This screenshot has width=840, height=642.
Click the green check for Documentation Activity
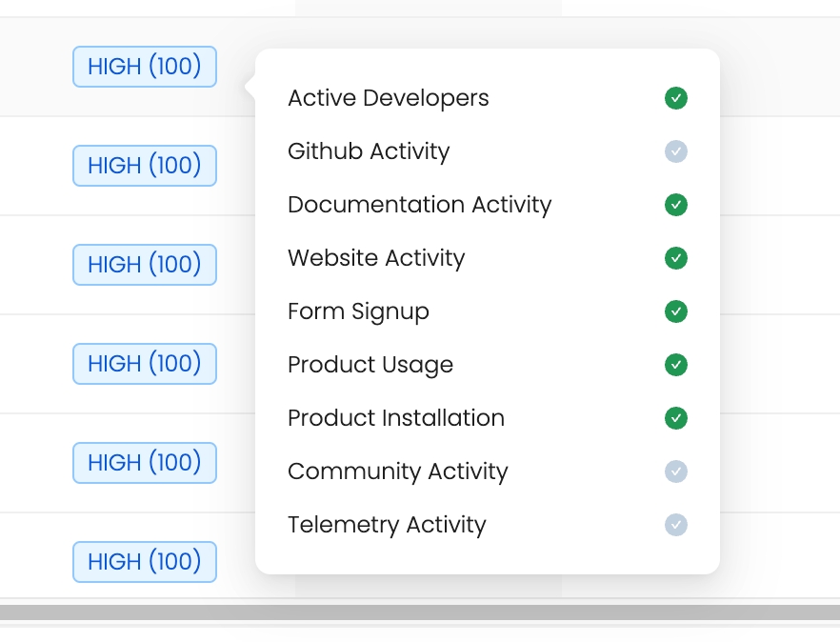[x=675, y=205]
